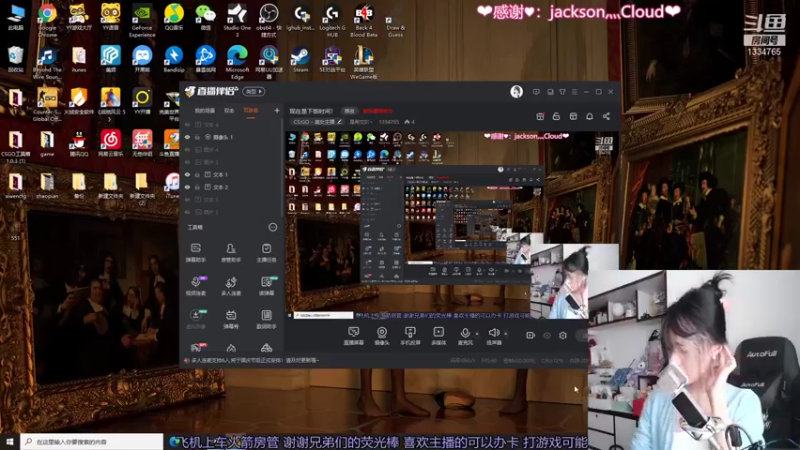Show the hidden 文本 3 source
Image resolution: width=800 pixels, height=450 pixels.
pos(187,199)
